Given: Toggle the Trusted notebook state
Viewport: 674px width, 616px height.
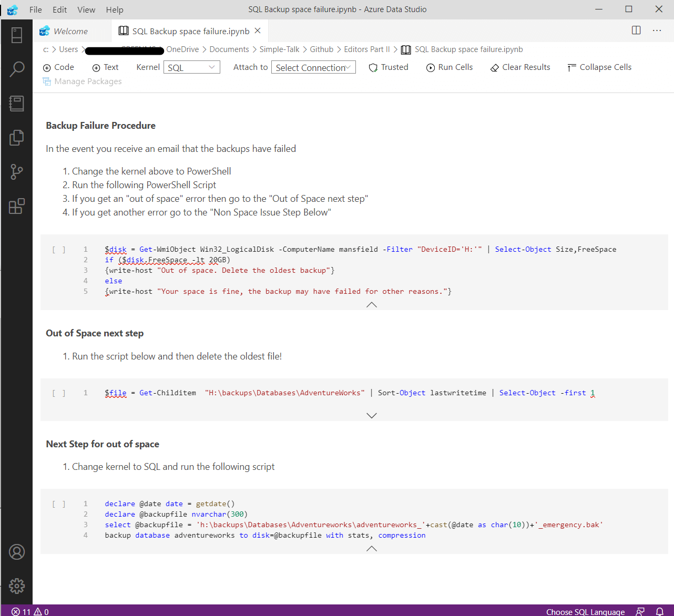Looking at the screenshot, I should (389, 67).
